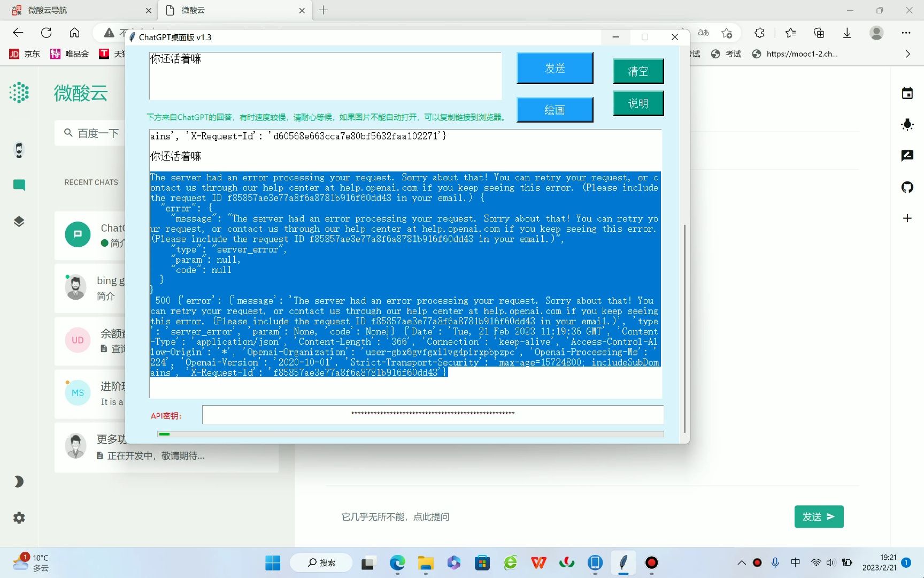Open the red recorder icon on taskbar

tap(651, 562)
